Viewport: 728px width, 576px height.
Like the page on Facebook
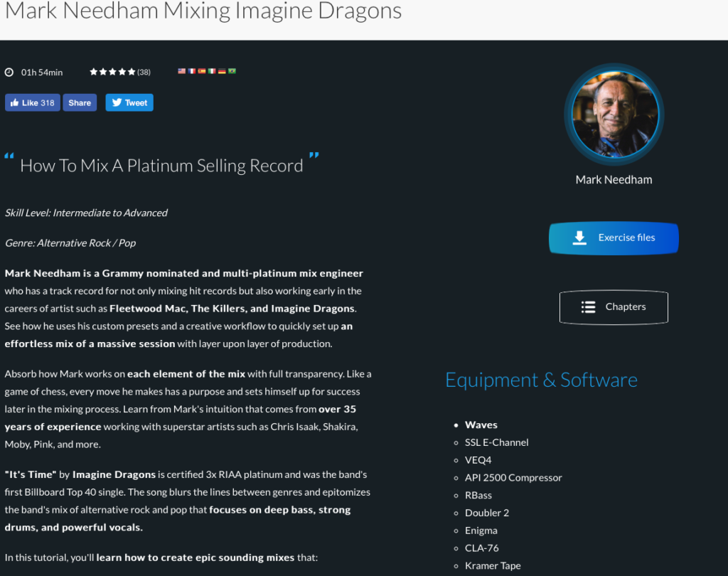point(33,102)
